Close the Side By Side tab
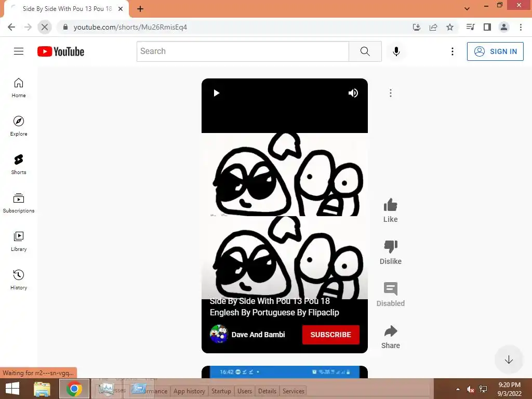The height and width of the screenshot is (399, 532). click(x=121, y=9)
